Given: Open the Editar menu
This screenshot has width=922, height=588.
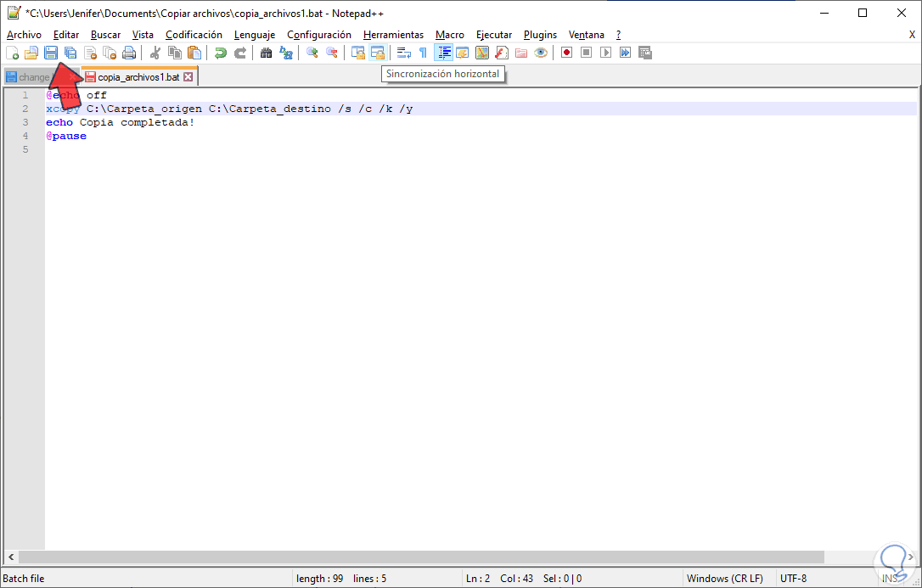Looking at the screenshot, I should click(x=66, y=35).
